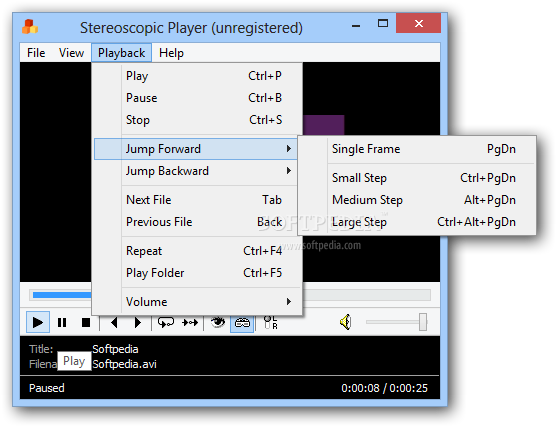Click the 0:00:08 / 0:00:25 time display
The image size is (557, 427).
(384, 388)
